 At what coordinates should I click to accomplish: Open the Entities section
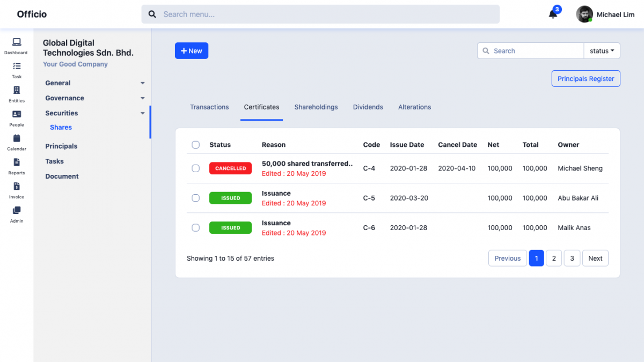point(16,93)
